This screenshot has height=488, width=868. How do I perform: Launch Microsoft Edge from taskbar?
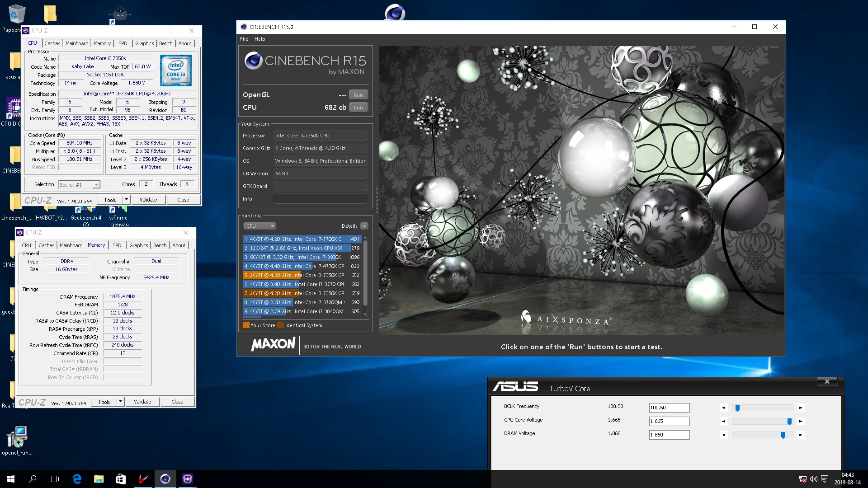pos(77,479)
